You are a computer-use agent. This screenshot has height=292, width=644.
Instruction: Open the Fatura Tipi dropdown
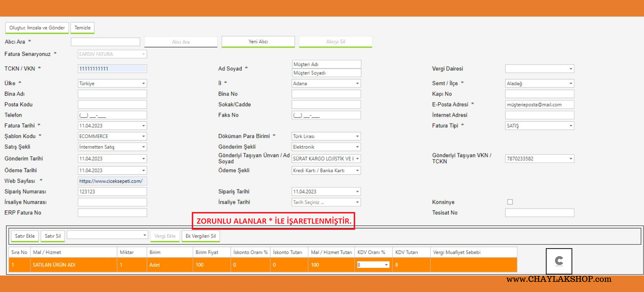click(x=570, y=126)
